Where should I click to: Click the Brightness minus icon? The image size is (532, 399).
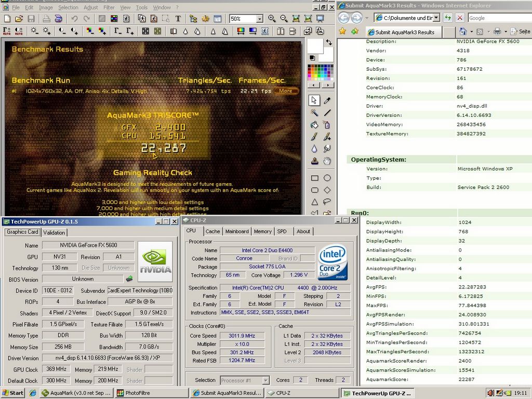click(x=34, y=31)
